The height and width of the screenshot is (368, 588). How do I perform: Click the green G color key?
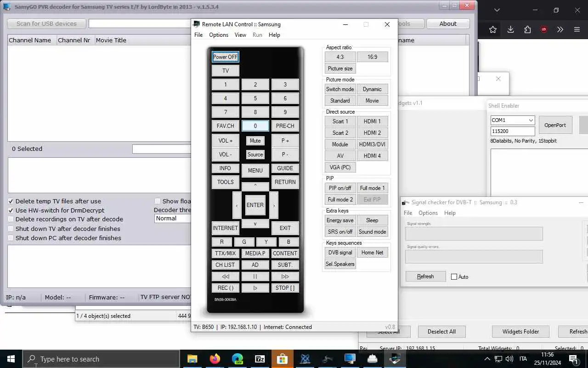coord(244,241)
